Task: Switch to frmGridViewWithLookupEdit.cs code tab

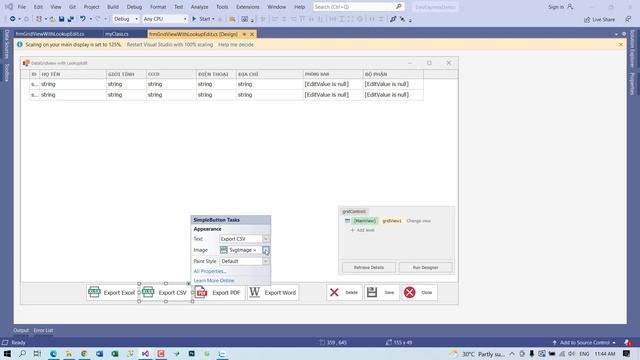Action: (x=50, y=34)
